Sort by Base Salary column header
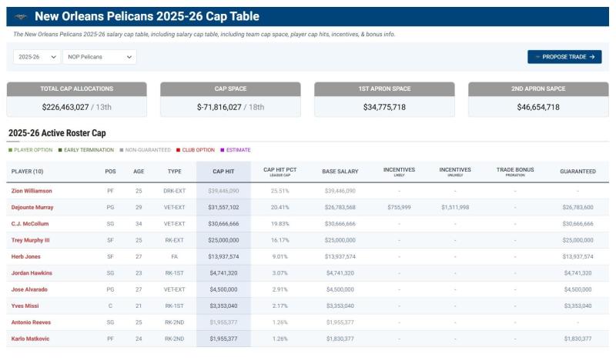The image size is (616, 364). 340,172
